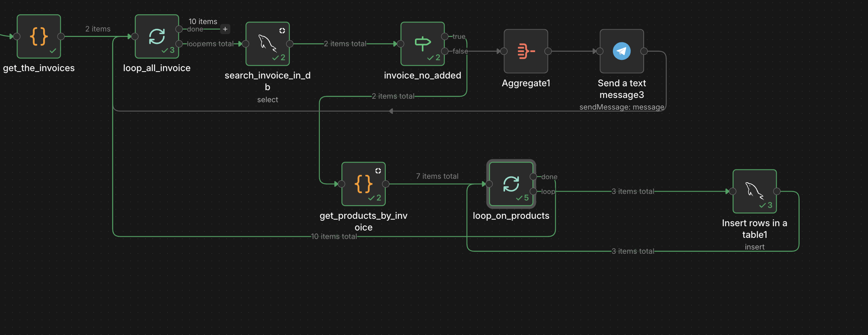Click the Send a text message3 node label
The width and height of the screenshot is (868, 335).
(x=621, y=89)
